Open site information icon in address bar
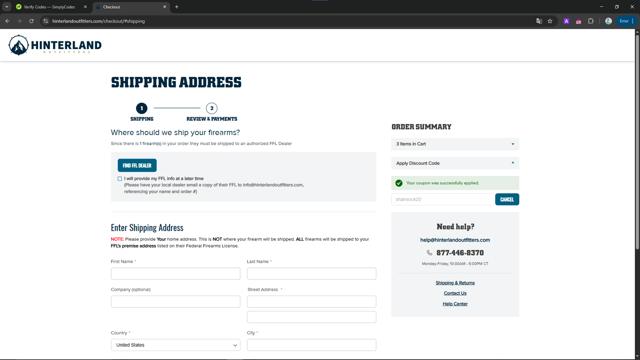Viewport: 640px width, 360px height. (x=45, y=21)
